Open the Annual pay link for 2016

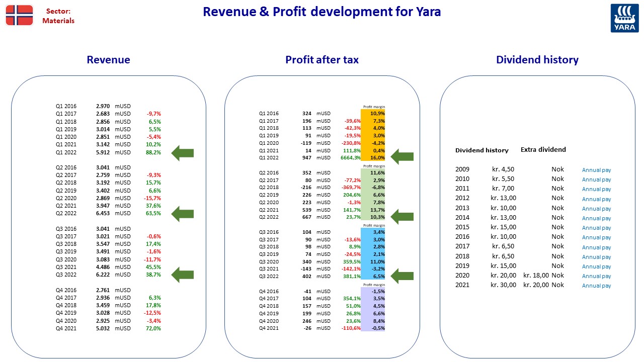tap(596, 237)
